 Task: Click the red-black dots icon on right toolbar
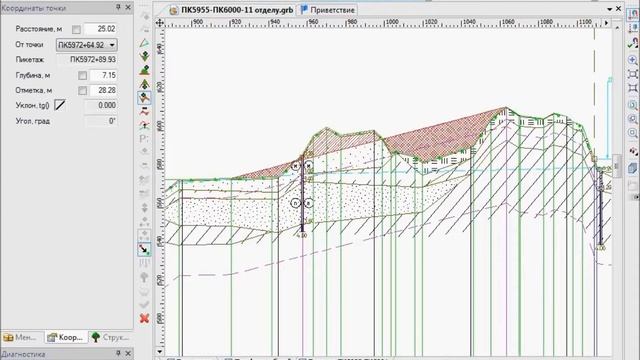tap(633, 152)
